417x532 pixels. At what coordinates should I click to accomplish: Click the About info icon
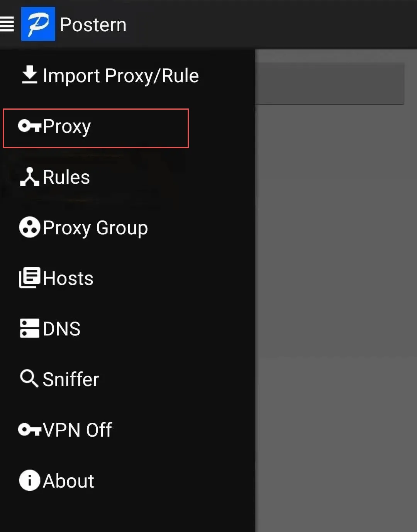click(29, 480)
